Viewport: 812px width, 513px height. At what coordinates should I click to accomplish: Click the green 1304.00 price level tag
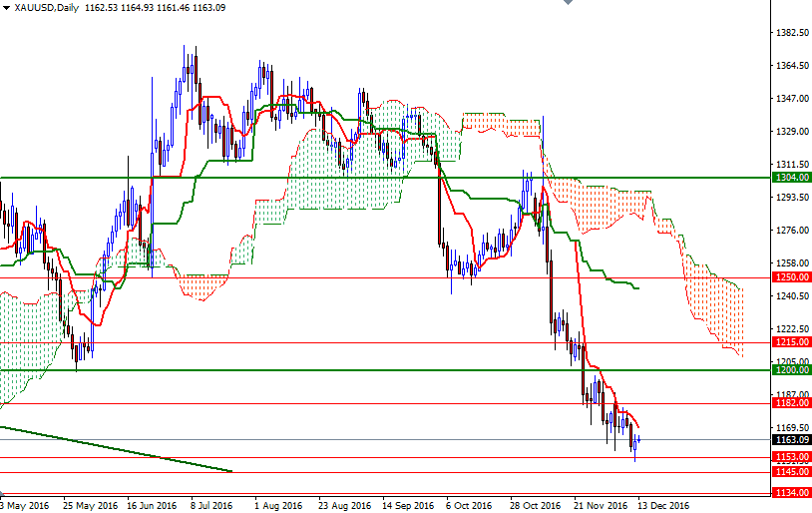[791, 178]
